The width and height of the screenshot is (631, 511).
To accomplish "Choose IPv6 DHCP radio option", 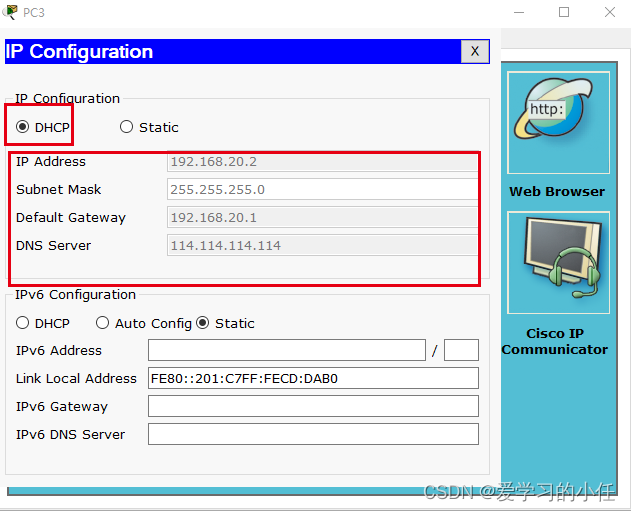I will (23, 323).
